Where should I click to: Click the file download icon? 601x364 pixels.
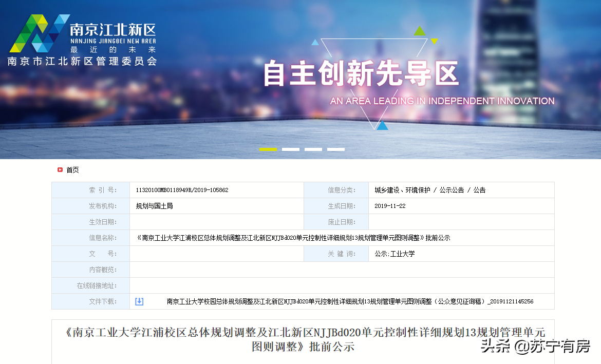coord(139,301)
